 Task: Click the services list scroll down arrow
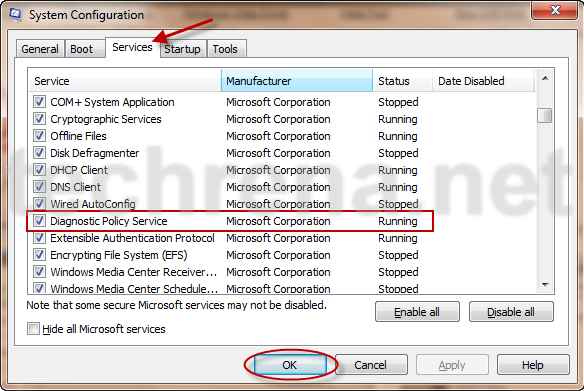545,285
